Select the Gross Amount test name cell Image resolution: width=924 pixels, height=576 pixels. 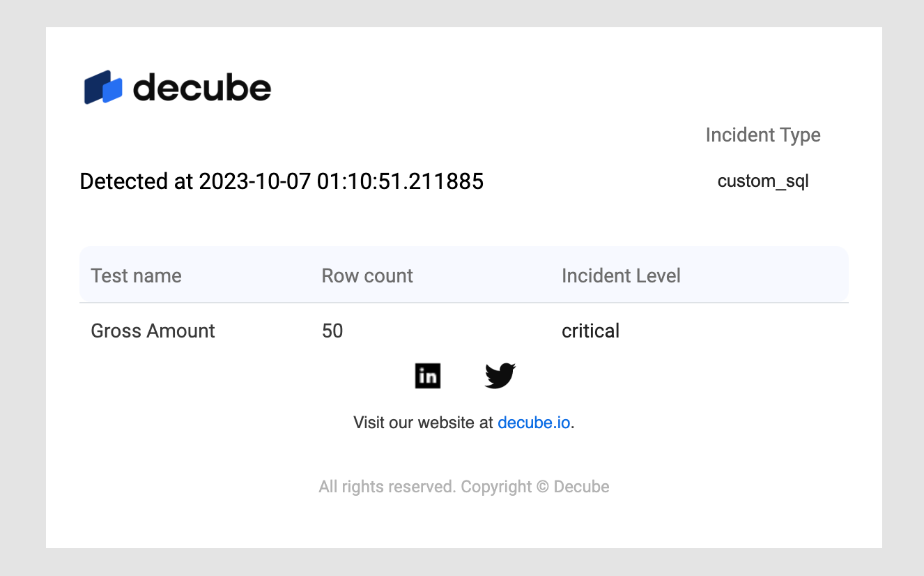click(x=153, y=331)
